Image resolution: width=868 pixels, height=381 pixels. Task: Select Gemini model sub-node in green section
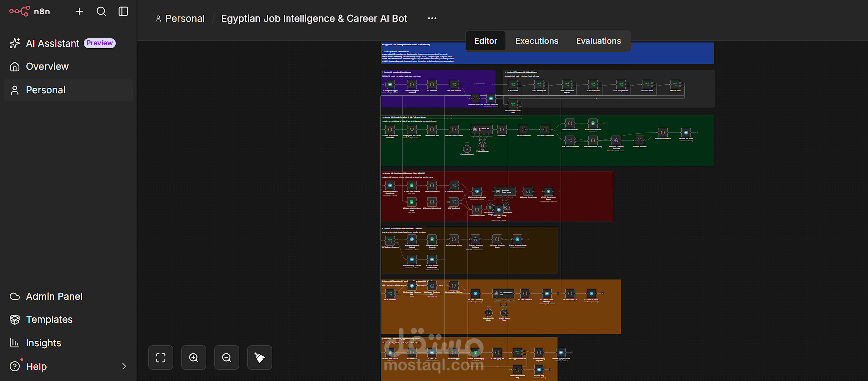467,149
